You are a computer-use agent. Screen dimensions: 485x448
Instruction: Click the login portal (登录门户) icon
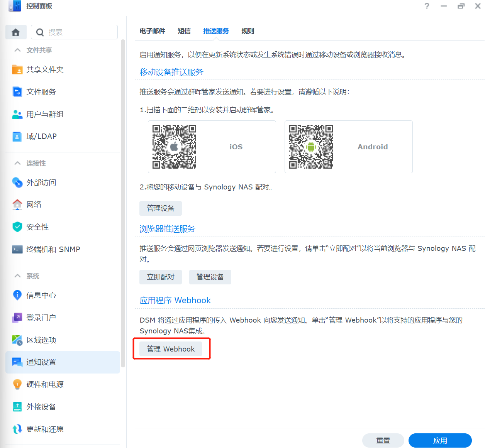(17, 318)
